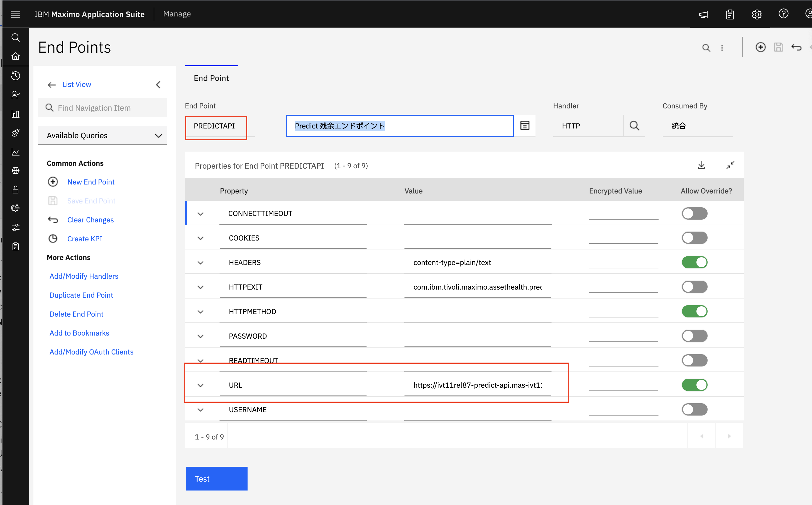
Task: Click the New End Point plus toolbar icon
Action: (760, 47)
